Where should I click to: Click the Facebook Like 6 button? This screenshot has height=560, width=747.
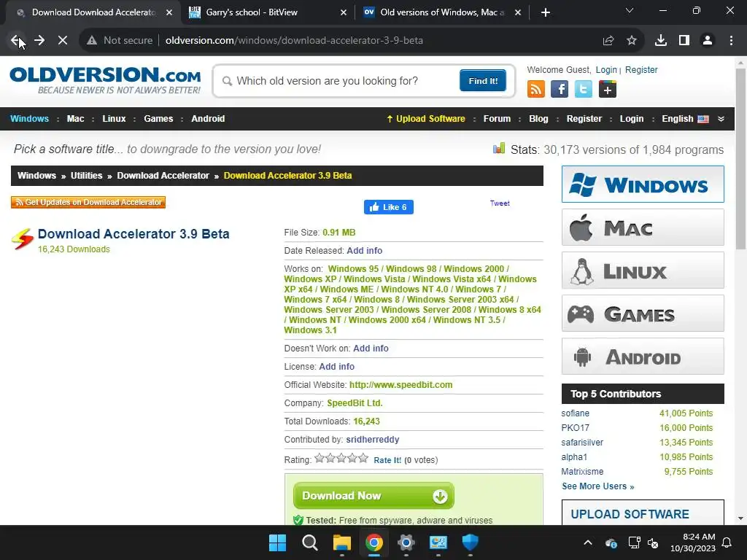point(388,207)
